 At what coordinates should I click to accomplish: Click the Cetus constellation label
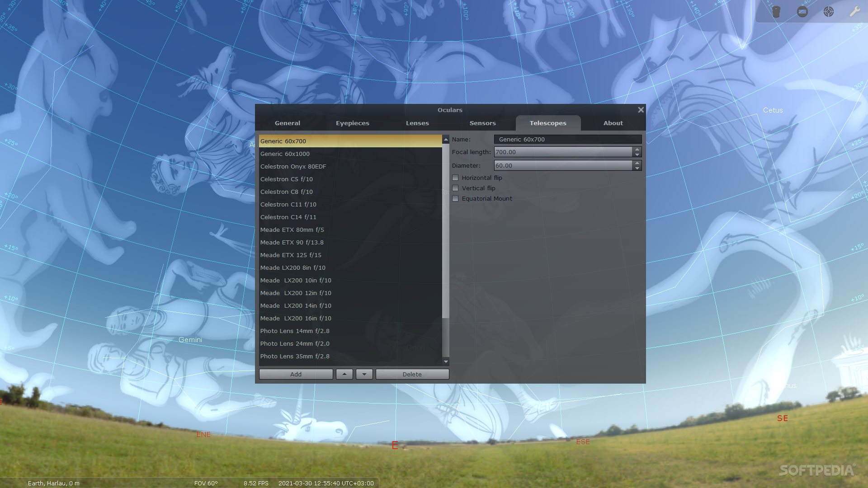pyautogui.click(x=773, y=110)
